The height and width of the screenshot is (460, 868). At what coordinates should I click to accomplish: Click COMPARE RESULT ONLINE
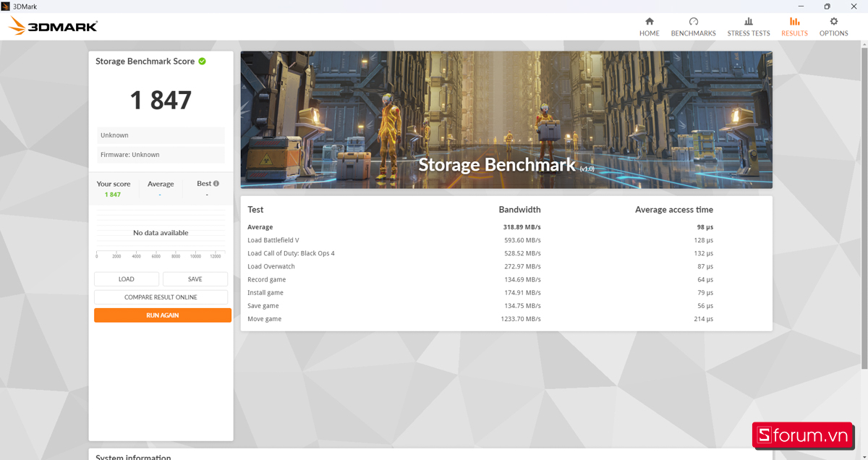161,297
